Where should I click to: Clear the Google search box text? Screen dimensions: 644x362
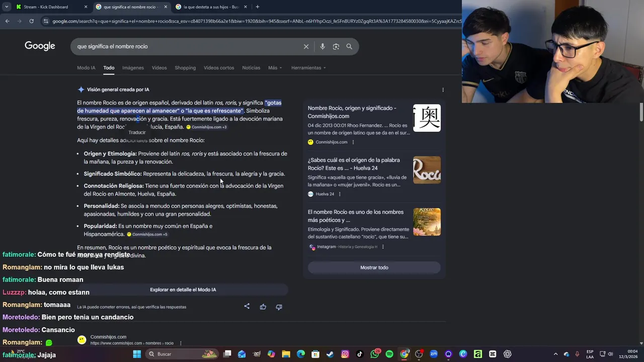(306, 46)
